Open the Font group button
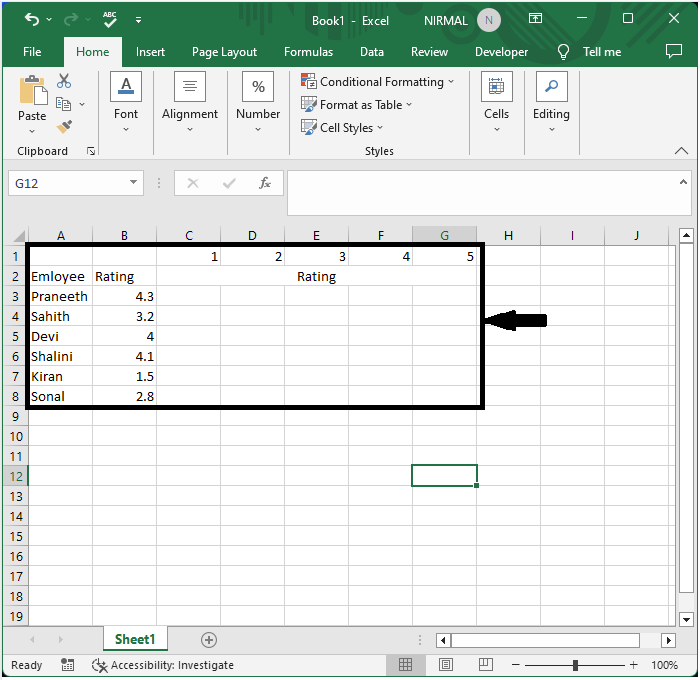Image resolution: width=700 pixels, height=680 pixels. click(126, 102)
